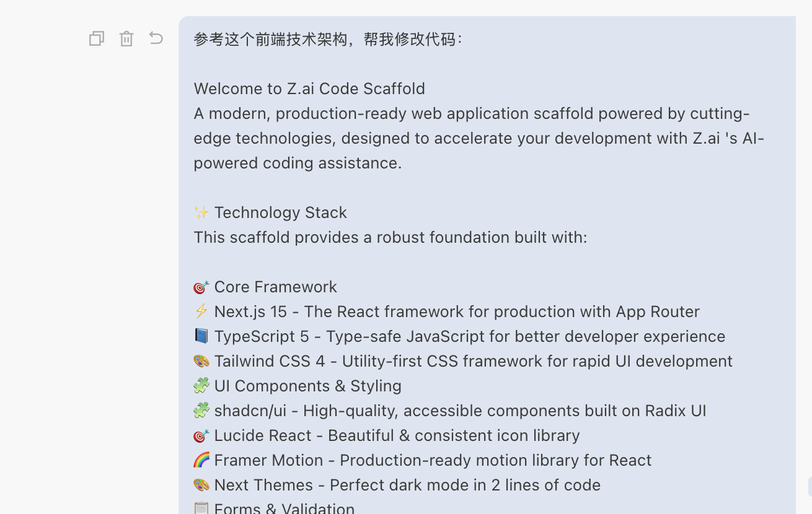Viewport: 812px width, 514px height.
Task: Click the dart target emoji before Core Framework
Action: 201,287
